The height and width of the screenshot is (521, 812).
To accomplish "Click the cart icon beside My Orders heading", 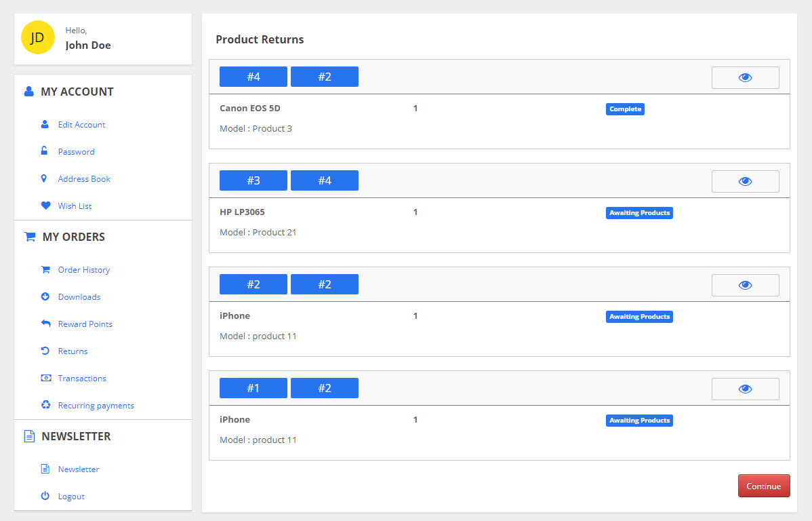I will [30, 237].
